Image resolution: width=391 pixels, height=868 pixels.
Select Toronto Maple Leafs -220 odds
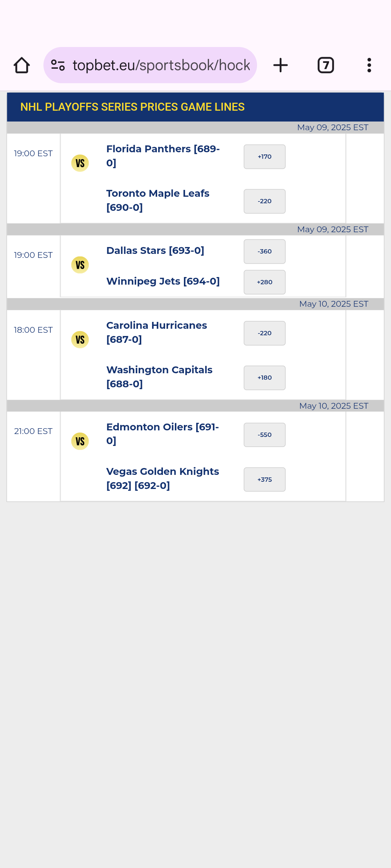tap(264, 201)
